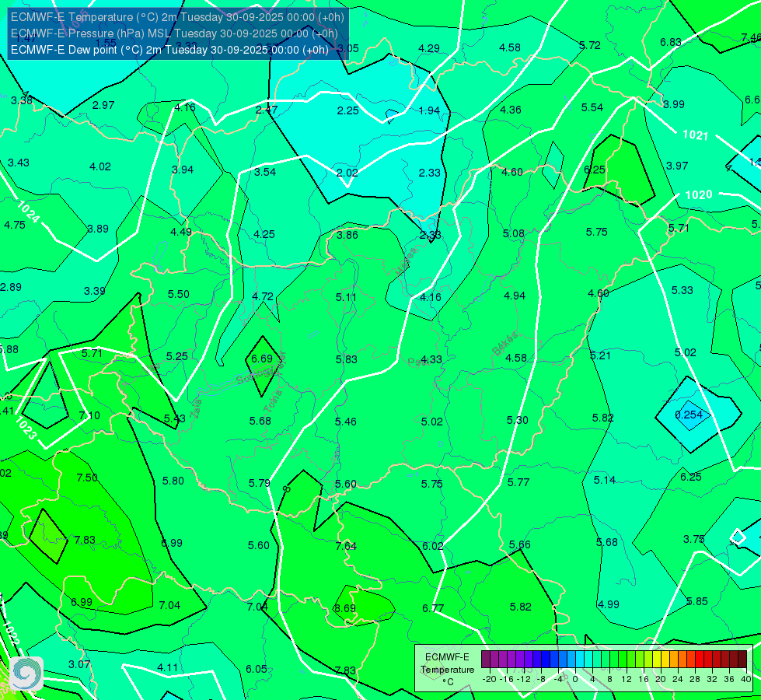Click the 2.47 temperature value
Screen dimensions: 761x700
(x=267, y=110)
